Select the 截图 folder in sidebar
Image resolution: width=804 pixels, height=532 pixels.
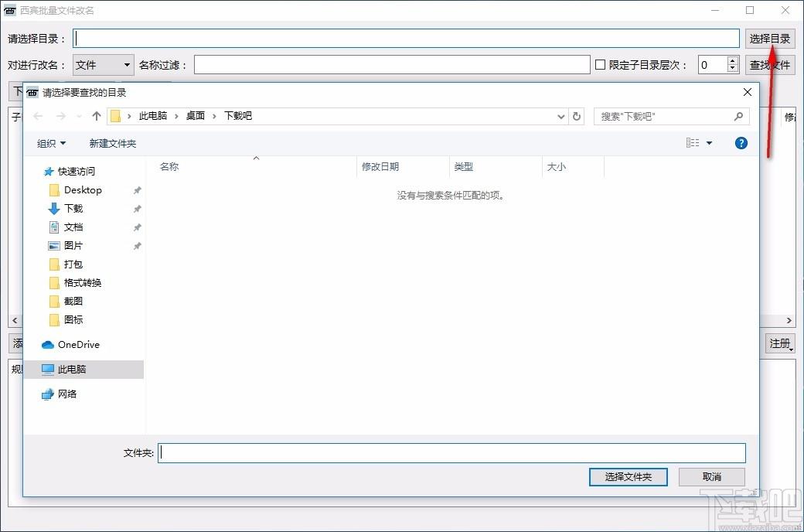tap(73, 301)
